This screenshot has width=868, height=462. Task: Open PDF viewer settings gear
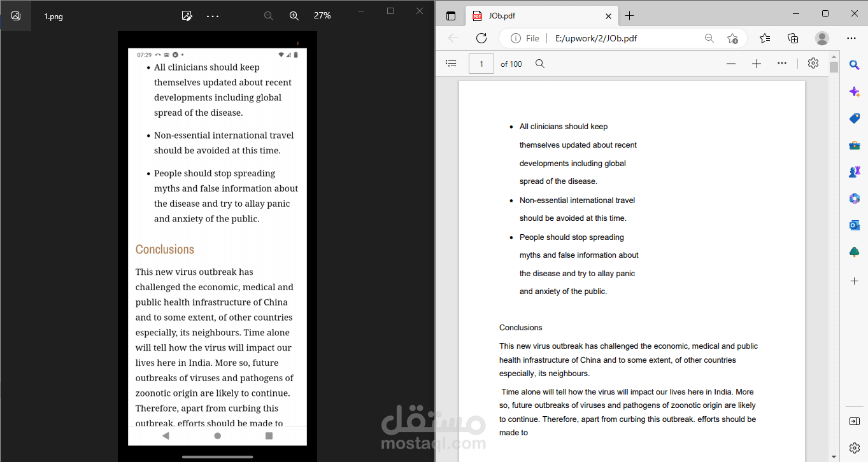point(813,63)
